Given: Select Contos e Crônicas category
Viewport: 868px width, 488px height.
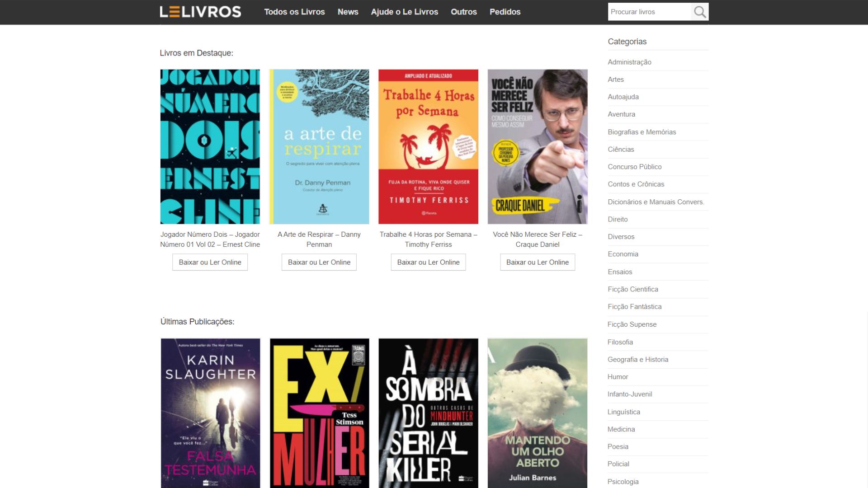Looking at the screenshot, I should tap(636, 184).
